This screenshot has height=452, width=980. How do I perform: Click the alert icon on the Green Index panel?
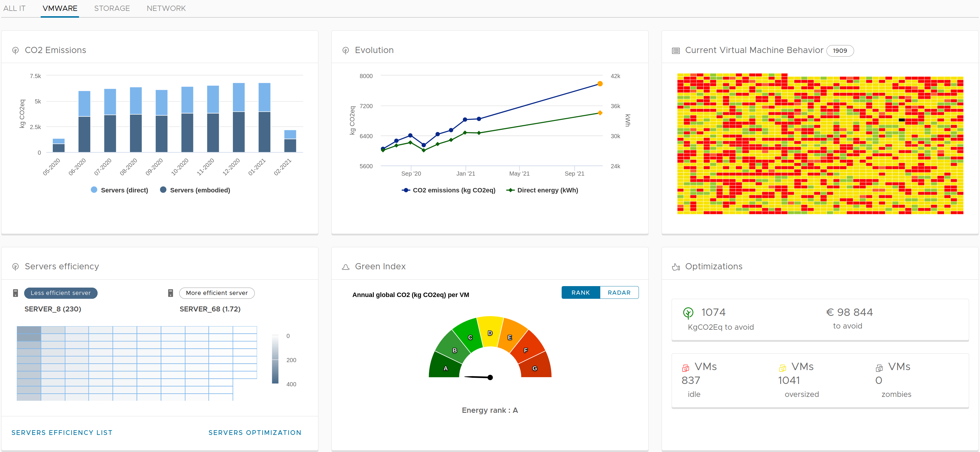(x=346, y=266)
